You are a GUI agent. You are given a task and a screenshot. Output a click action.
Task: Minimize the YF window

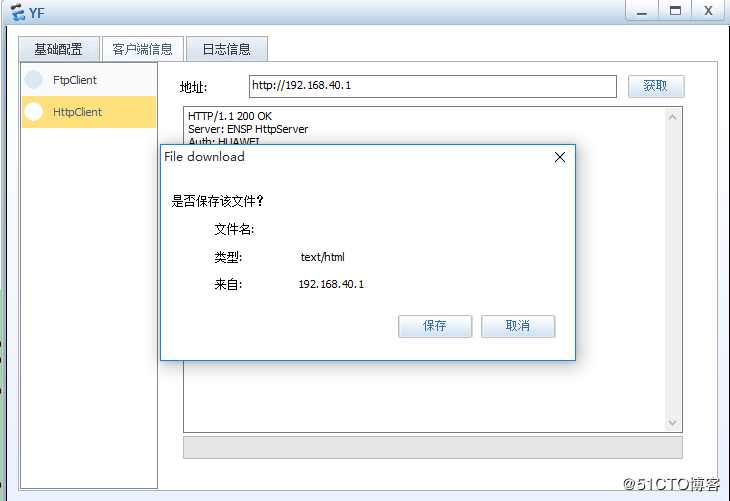pos(642,11)
